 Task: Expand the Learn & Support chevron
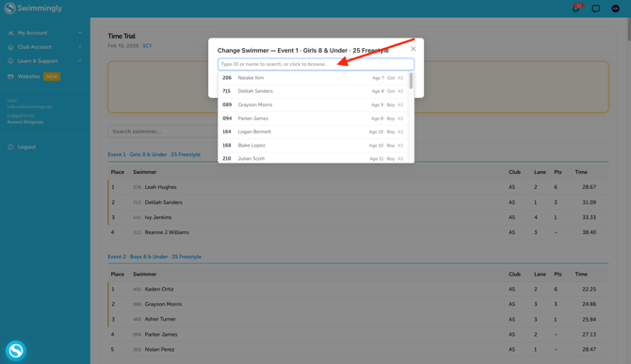(80, 61)
